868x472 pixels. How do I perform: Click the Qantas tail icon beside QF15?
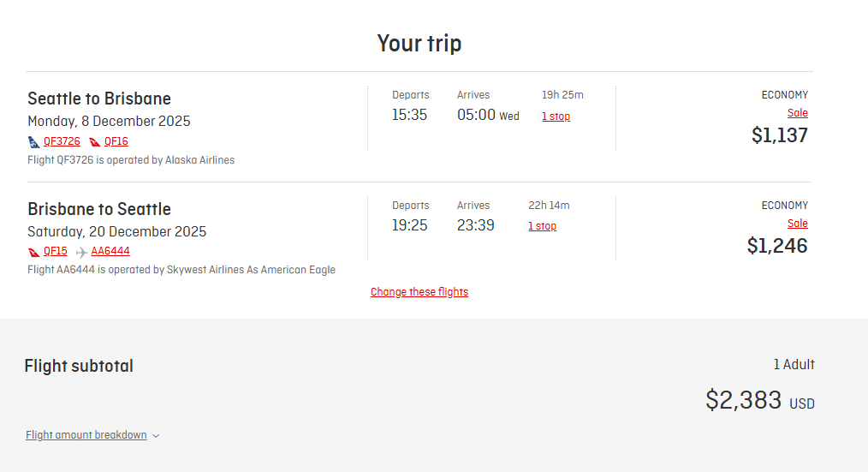[33, 252]
